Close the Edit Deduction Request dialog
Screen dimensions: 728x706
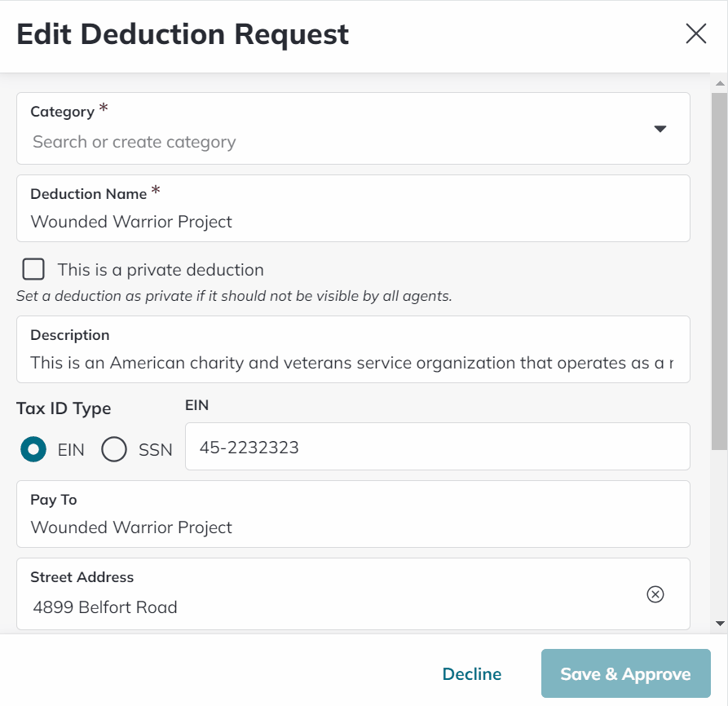pyautogui.click(x=696, y=33)
